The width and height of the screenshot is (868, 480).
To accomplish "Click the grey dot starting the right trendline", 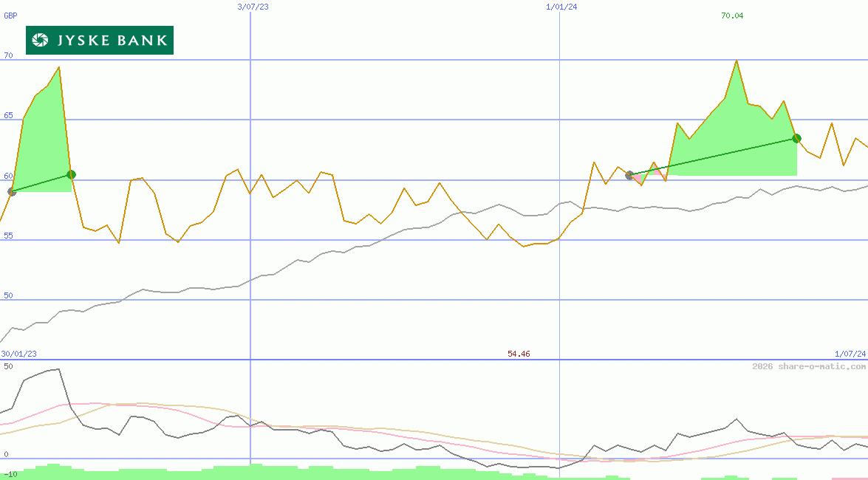I will (x=627, y=176).
